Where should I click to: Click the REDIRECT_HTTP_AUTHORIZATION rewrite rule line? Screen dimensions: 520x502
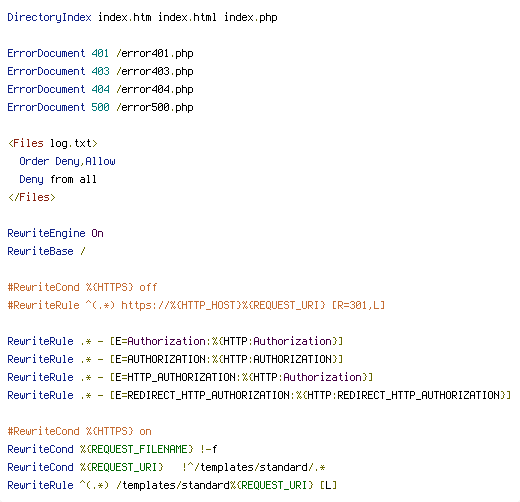click(x=259, y=395)
